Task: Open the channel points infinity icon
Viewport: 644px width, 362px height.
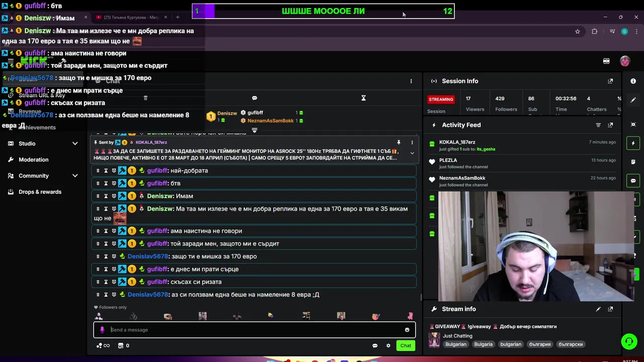Action: (103, 345)
